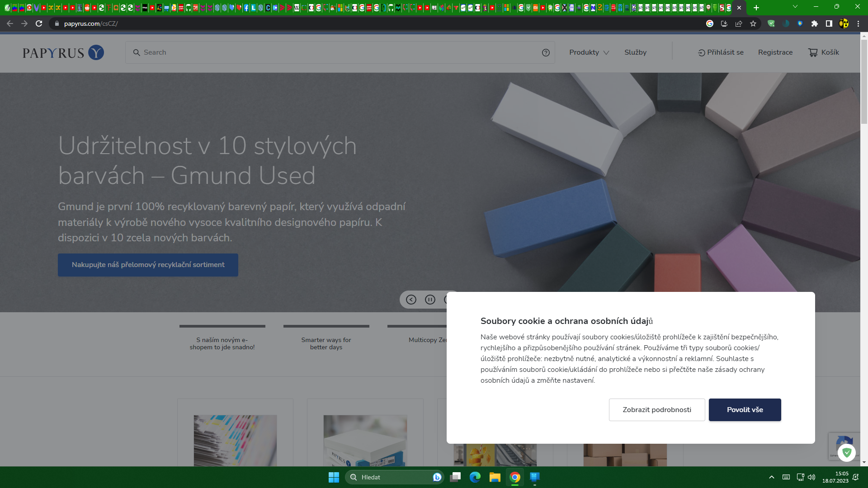Show hidden icons via taskbar chevron
The image size is (868, 488).
[772, 477]
